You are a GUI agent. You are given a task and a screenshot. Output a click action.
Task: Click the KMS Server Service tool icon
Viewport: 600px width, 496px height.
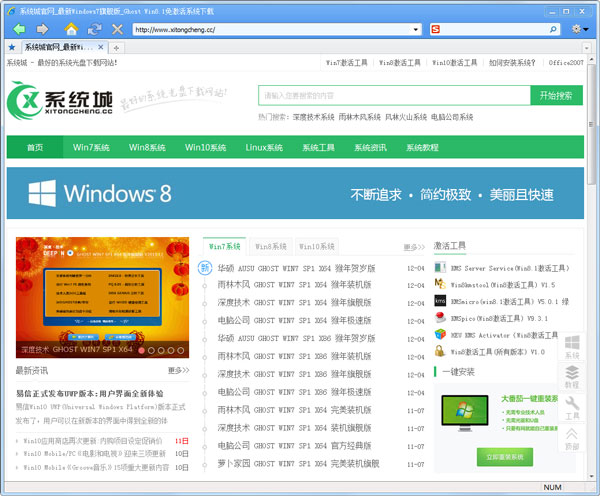point(440,267)
